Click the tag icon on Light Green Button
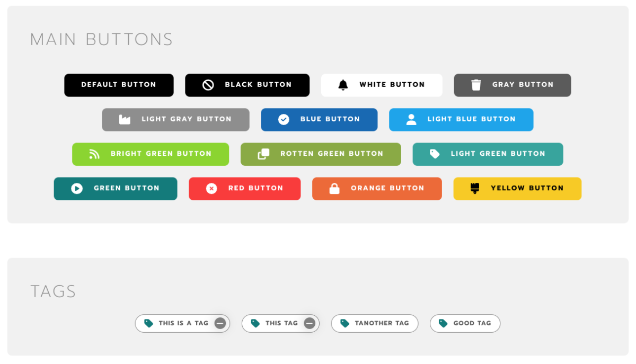The image size is (636, 364). point(435,154)
